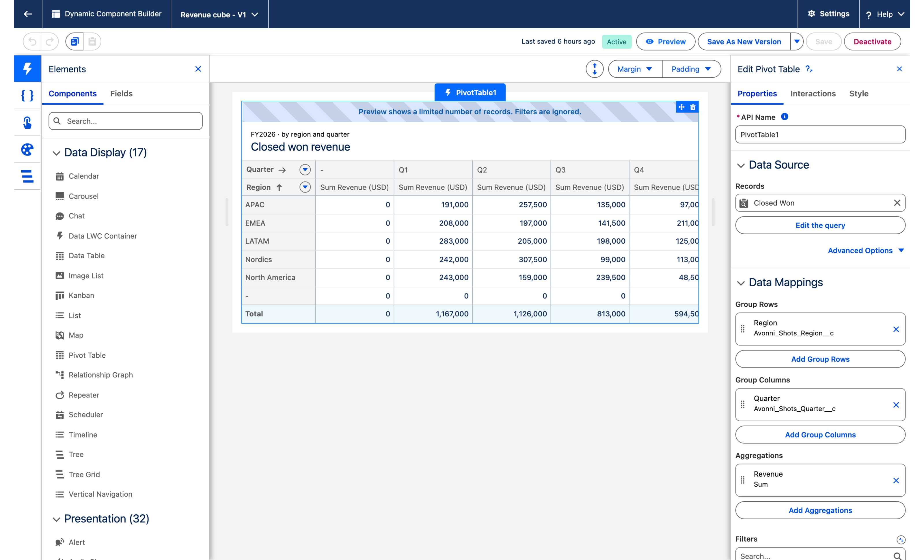This screenshot has width=924, height=560.
Task: Click the vertical height adjust icon
Action: [x=594, y=69]
